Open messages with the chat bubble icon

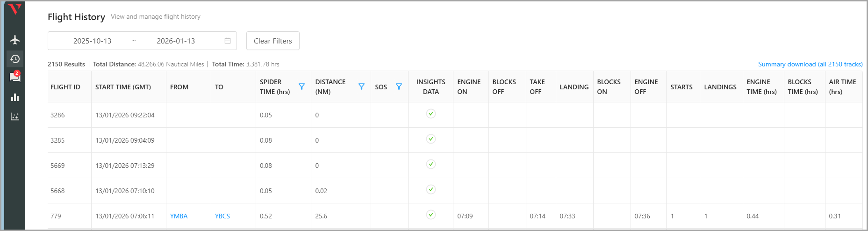coord(15,78)
